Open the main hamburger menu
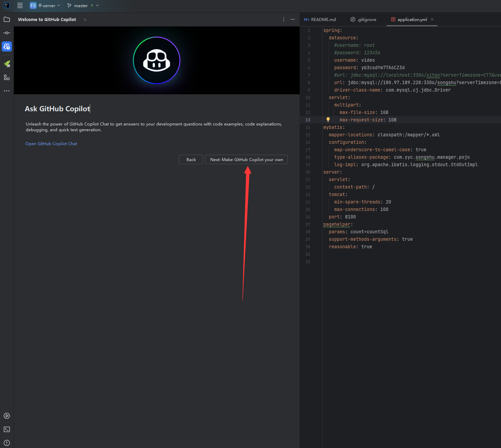The width and height of the screenshot is (501, 448). coord(20,5)
